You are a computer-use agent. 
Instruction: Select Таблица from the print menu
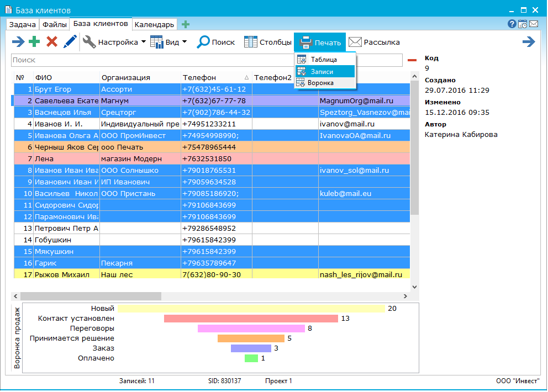click(x=324, y=60)
